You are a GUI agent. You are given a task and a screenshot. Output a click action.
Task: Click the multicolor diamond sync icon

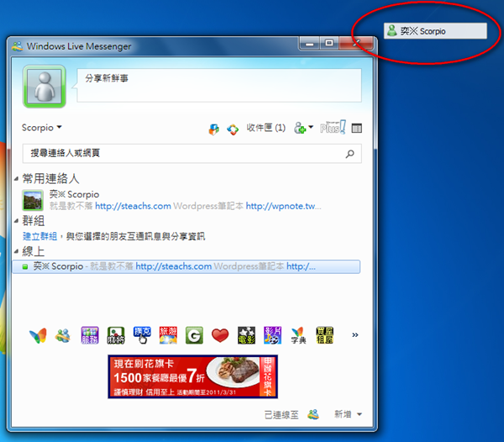(x=233, y=129)
